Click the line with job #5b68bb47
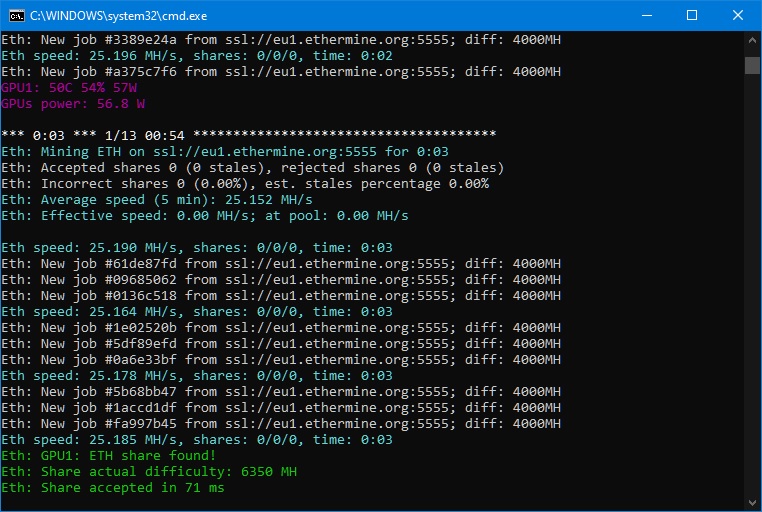This screenshot has width=762, height=512. (281, 392)
